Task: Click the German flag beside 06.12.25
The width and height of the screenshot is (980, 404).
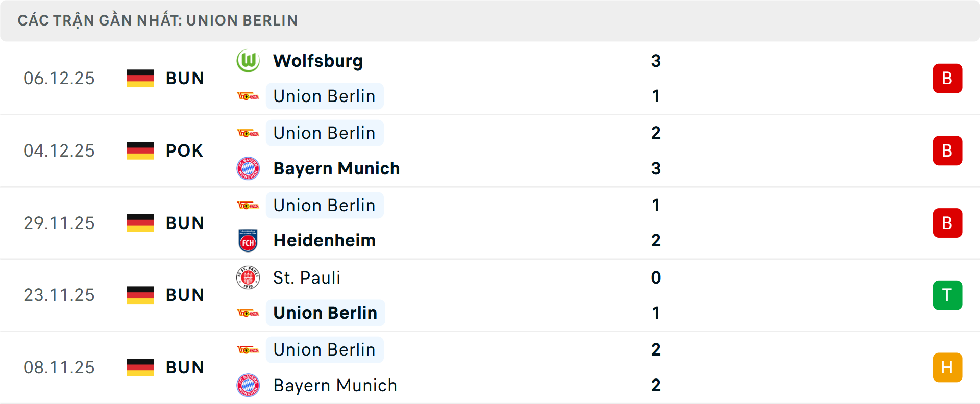Action: click(x=140, y=78)
